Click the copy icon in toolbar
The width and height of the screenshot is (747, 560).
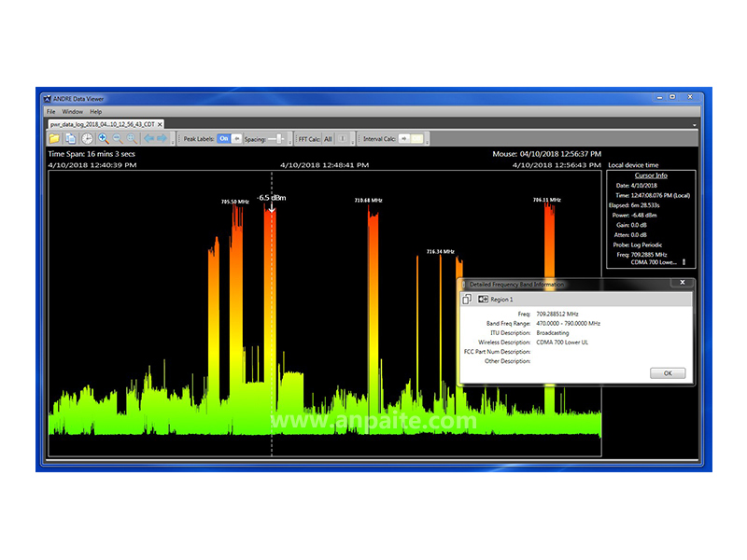pyautogui.click(x=71, y=138)
